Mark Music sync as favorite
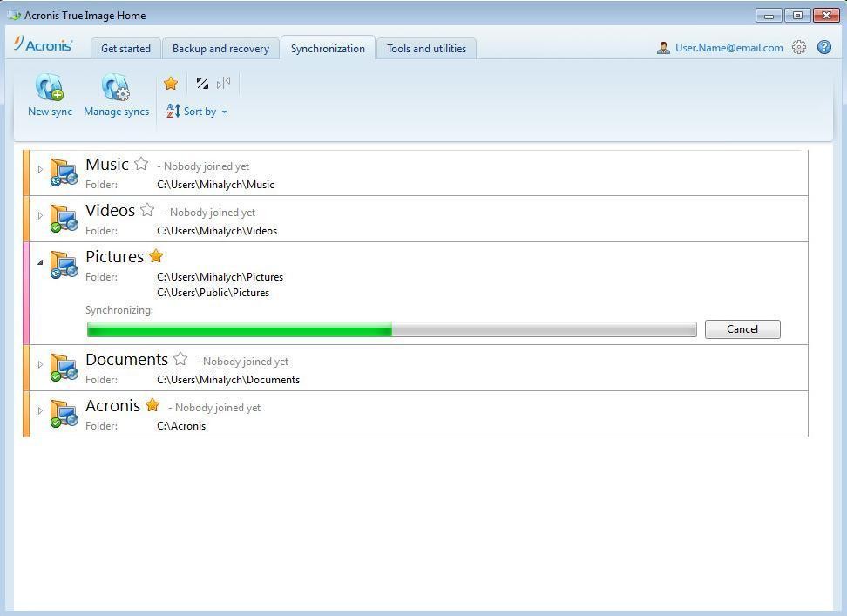The image size is (847, 616). click(141, 164)
